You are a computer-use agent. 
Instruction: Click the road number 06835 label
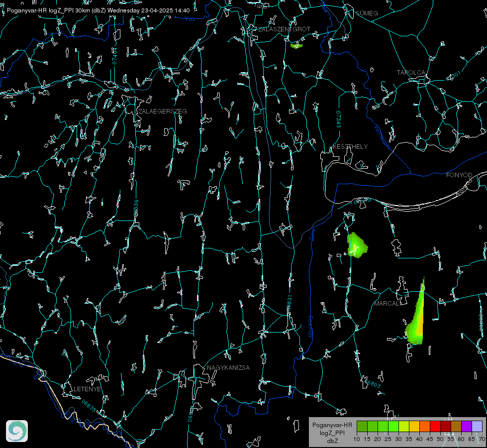pos(89,406)
